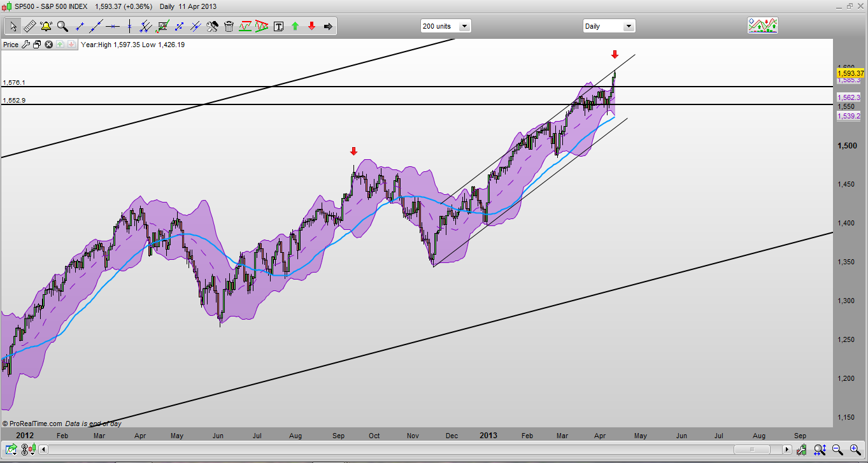Click the zoom out magnifier icon
The image size is (868, 463).
click(x=838, y=450)
